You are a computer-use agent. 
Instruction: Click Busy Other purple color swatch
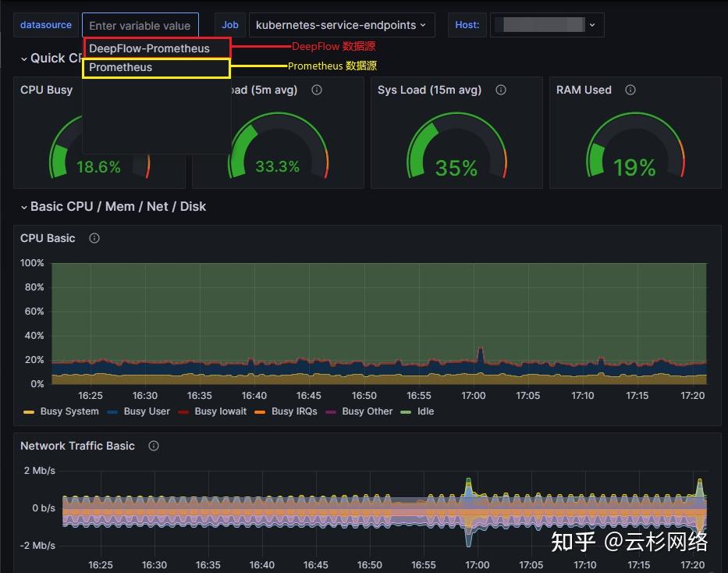click(331, 412)
